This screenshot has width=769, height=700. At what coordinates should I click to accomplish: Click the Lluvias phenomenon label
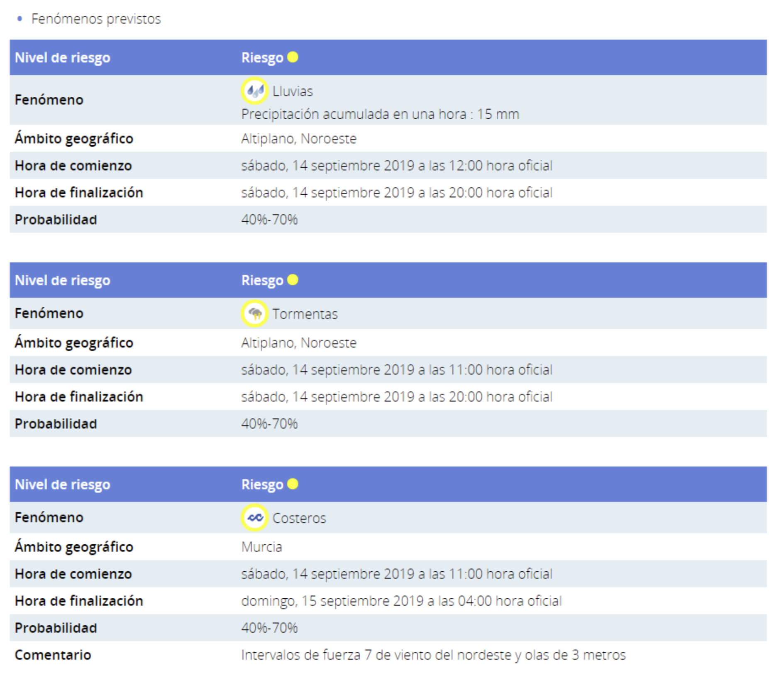click(293, 91)
